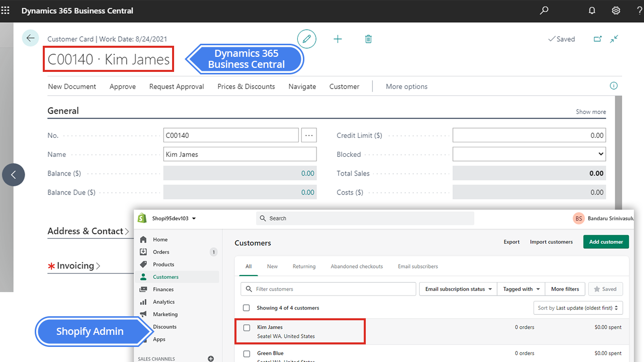Click inside the Filter customers search field
The width and height of the screenshot is (644, 362).
click(x=328, y=289)
